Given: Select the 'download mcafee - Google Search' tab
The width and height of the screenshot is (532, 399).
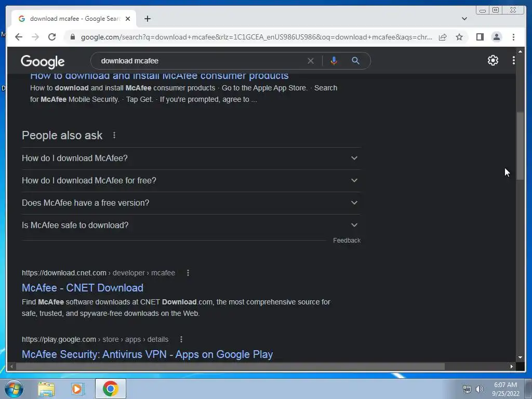Looking at the screenshot, I should click(74, 19).
